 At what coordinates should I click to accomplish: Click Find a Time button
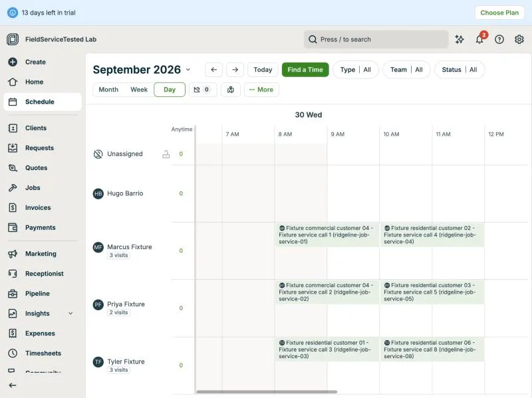(x=305, y=70)
